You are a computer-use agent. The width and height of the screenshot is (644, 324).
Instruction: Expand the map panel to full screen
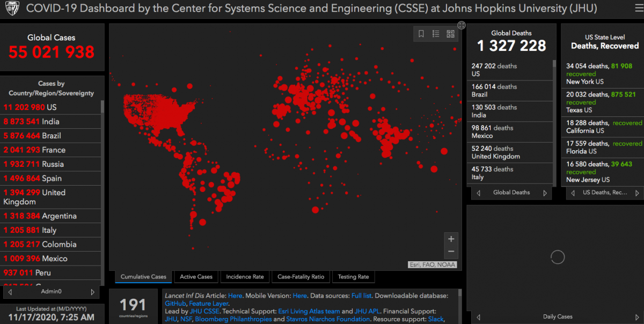click(462, 25)
